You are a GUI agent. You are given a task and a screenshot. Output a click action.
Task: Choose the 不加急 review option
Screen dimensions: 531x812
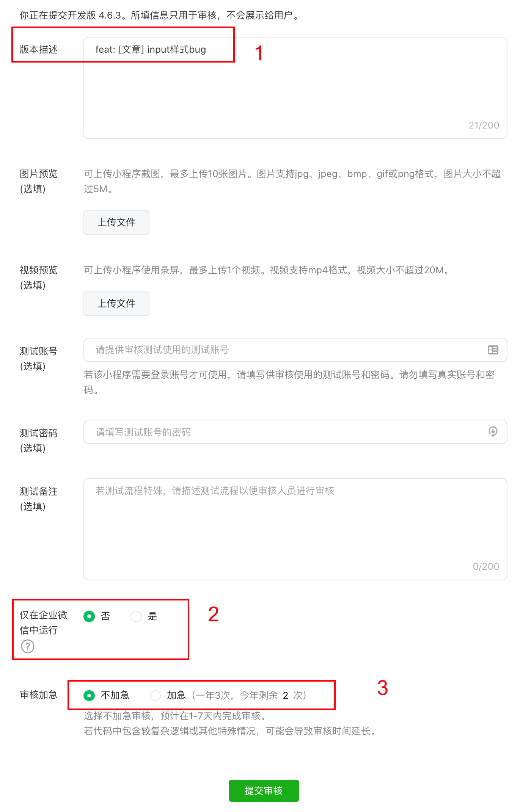[x=89, y=695]
